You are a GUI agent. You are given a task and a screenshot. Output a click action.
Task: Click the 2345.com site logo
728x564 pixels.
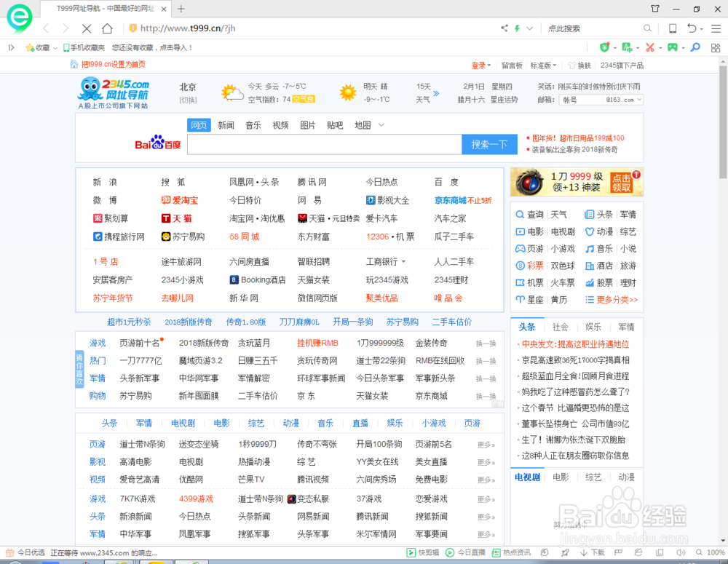(114, 93)
